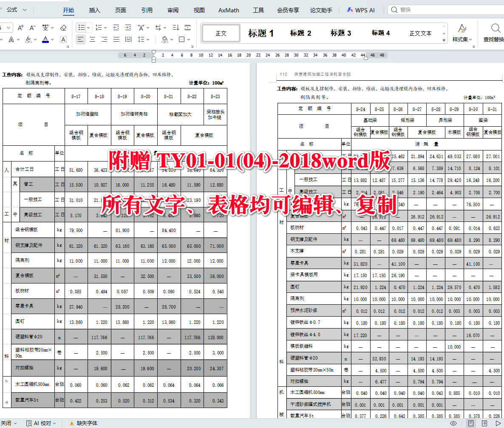The image size is (504, 428).
Task: Open the AxMath tab
Action: pos(229,10)
